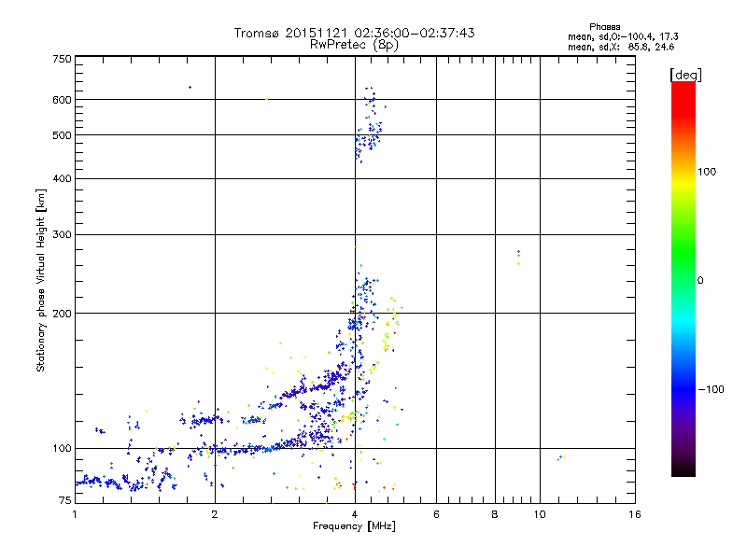The image size is (747, 560).
Task: Click the Phases mean, sd,O statistics text
Action: [623, 32]
